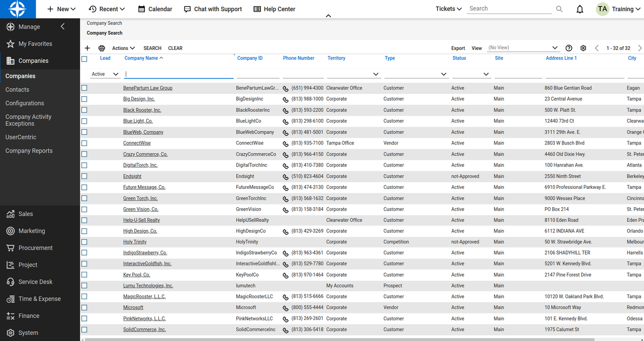Open grid settings gear icon
644x341 pixels.
click(583, 48)
